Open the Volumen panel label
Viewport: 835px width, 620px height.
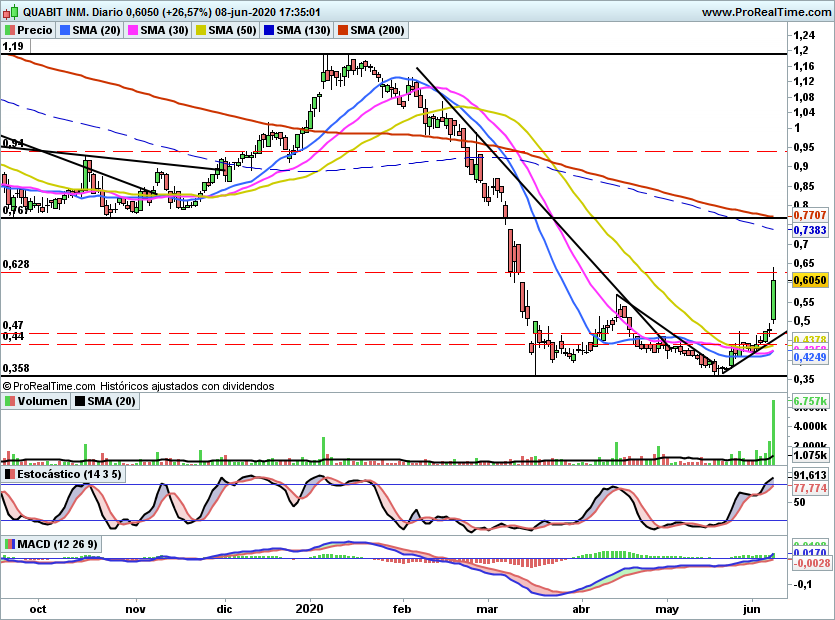(x=42, y=401)
